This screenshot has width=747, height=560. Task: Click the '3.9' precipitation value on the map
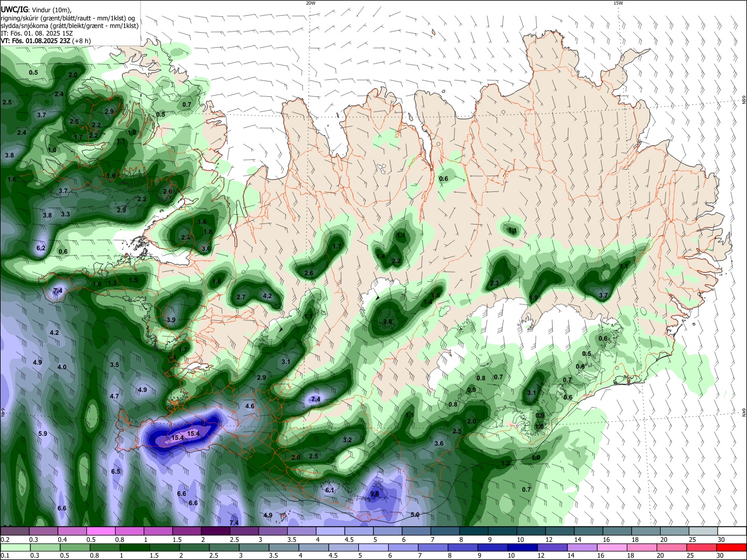pos(171,320)
